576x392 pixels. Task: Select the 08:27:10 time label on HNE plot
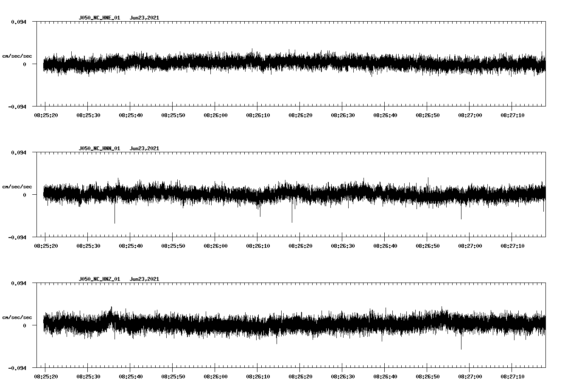[x=512, y=115]
